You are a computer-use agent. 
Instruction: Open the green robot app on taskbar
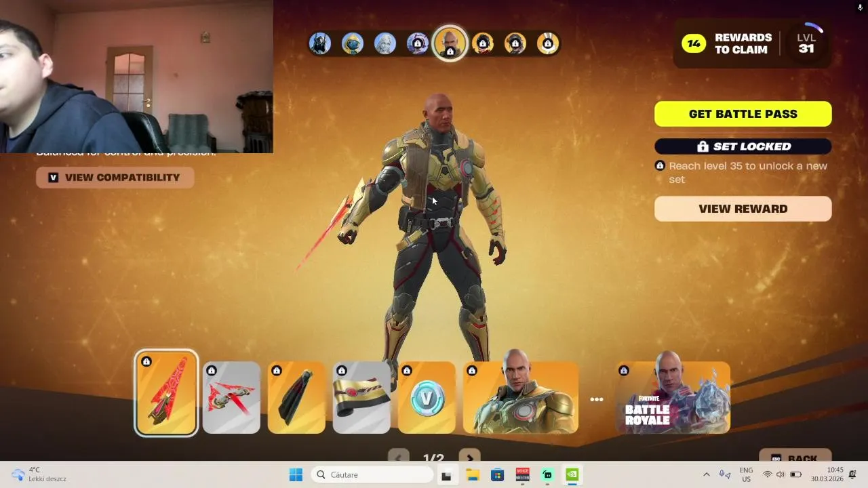tap(547, 475)
